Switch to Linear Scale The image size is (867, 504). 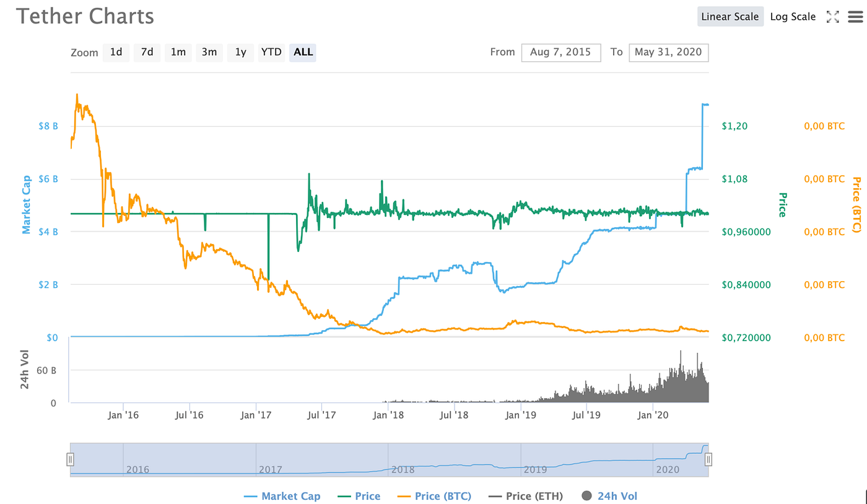tap(730, 17)
